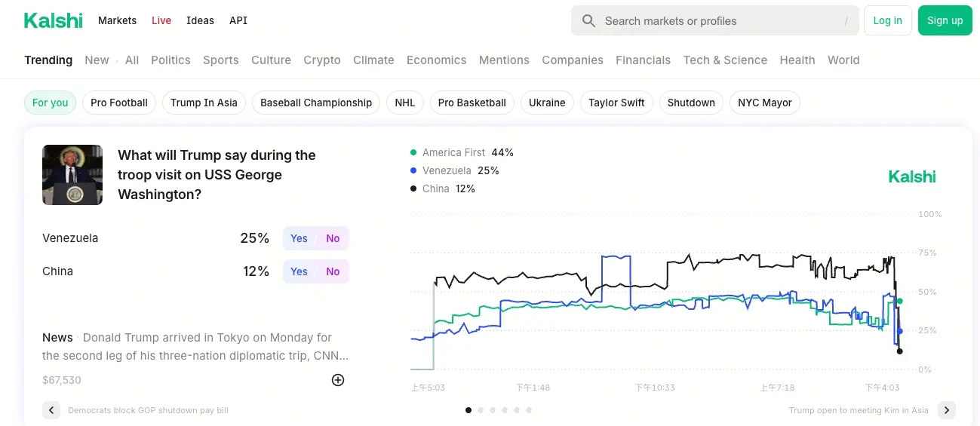Choose Yes for China
This screenshot has height=426, width=980.
[300, 271]
